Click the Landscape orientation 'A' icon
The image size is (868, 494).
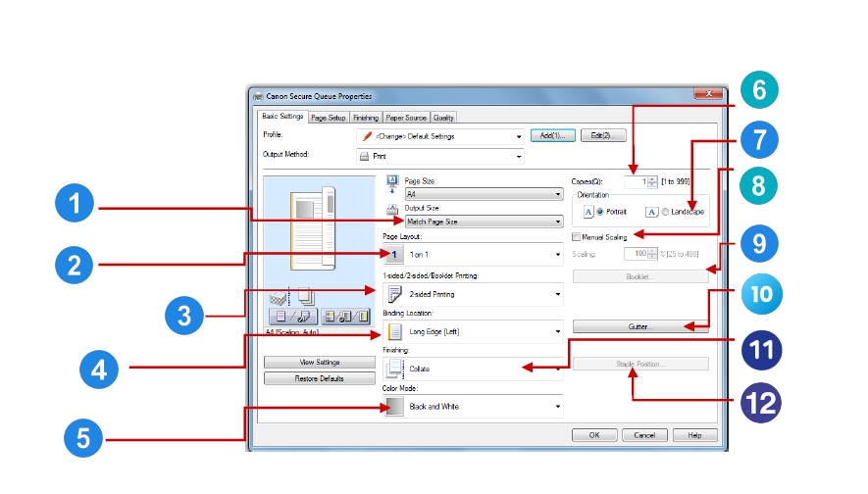[650, 211]
